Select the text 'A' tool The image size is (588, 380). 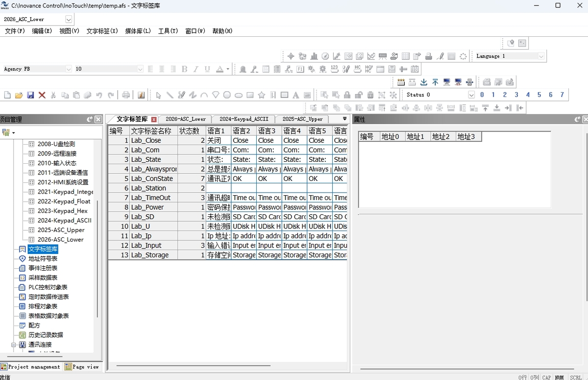point(295,95)
